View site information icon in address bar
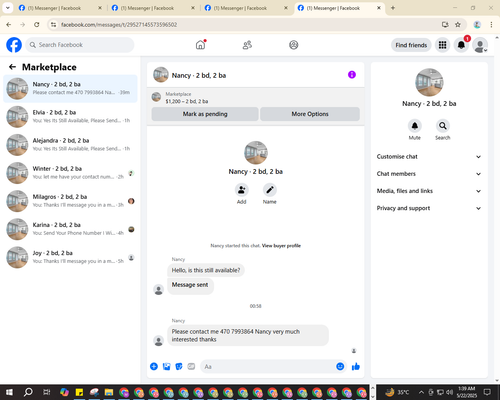This screenshot has height=400, width=500. coord(53,25)
